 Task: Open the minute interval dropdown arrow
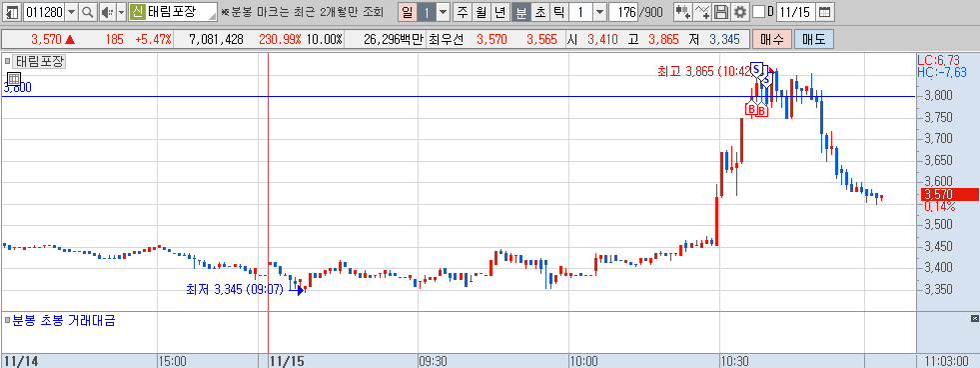coord(599,12)
